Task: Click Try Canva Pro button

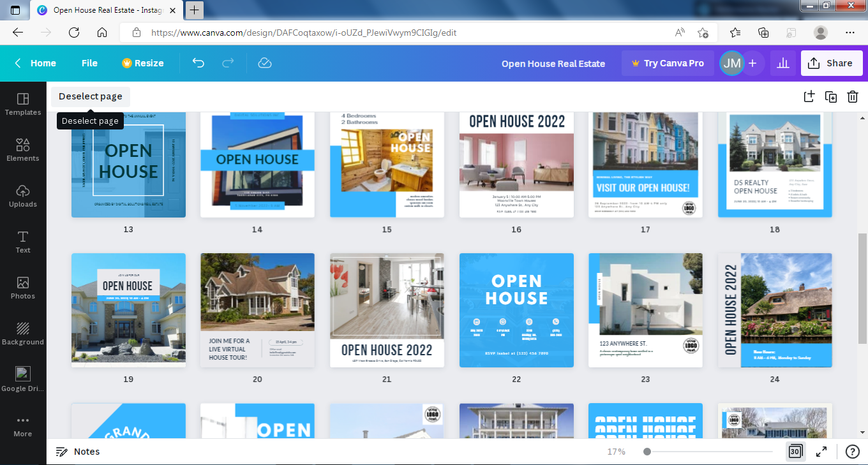Action: 668,63
